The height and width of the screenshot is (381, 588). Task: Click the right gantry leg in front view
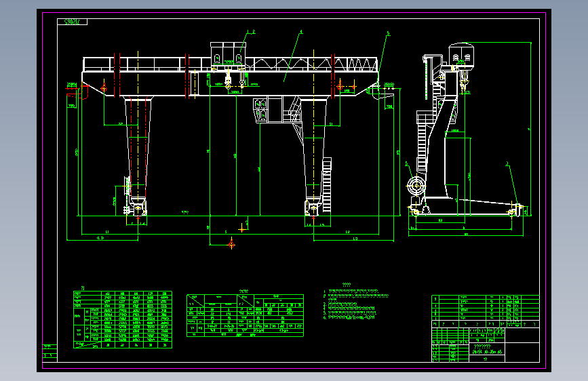click(313, 148)
